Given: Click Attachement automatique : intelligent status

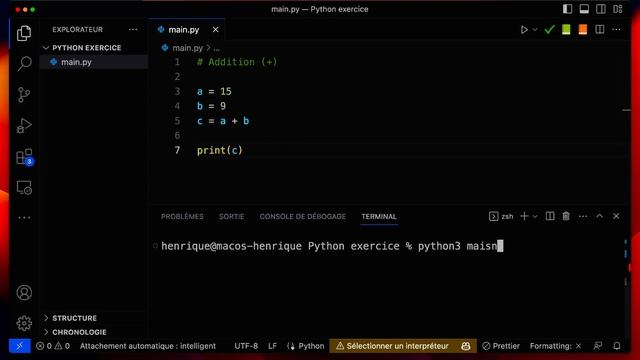Looking at the screenshot, I should pyautogui.click(x=148, y=346).
